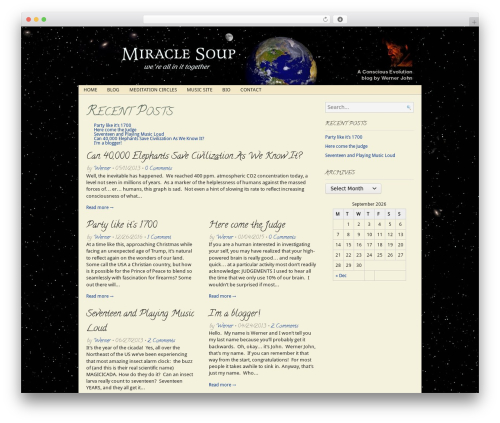Go to previous month « Dec in calendar
This screenshot has height=423, width=500.
(x=341, y=276)
